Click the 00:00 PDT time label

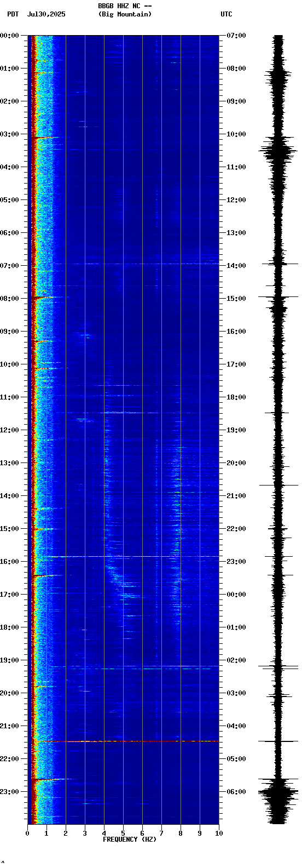point(10,36)
